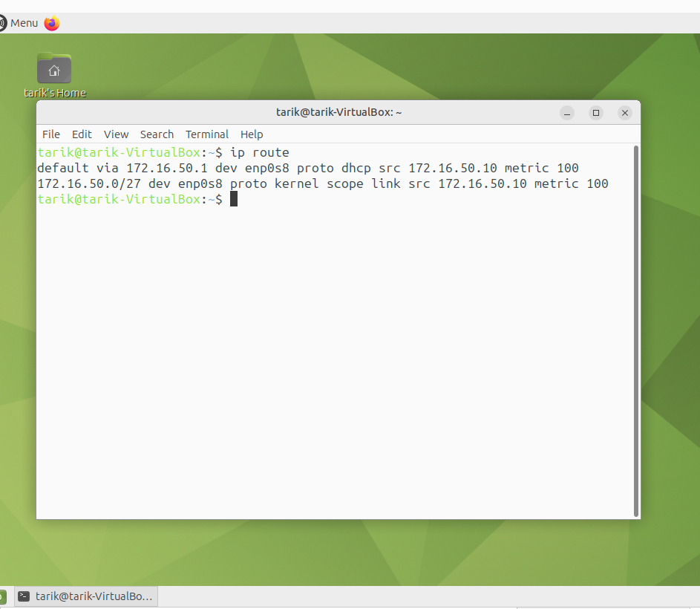The height and width of the screenshot is (609, 700).
Task: Minimize the terminal window
Action: [567, 113]
